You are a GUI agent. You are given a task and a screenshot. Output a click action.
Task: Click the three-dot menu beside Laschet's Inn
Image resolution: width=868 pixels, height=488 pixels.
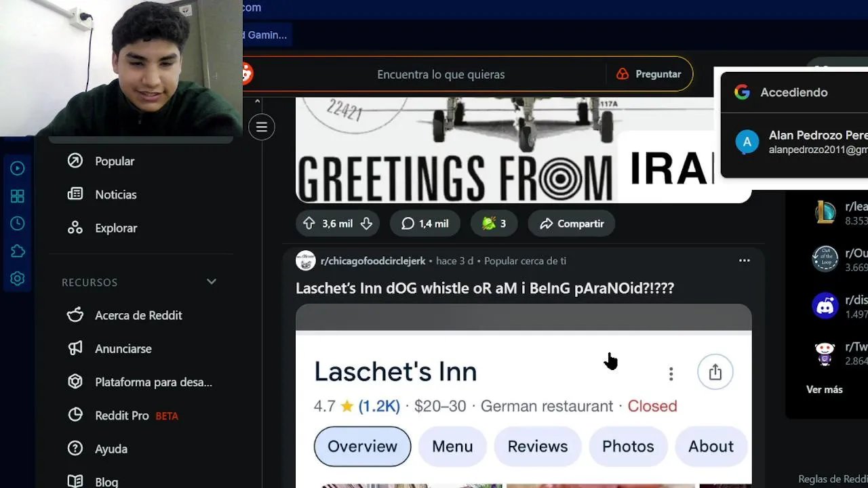tap(671, 373)
